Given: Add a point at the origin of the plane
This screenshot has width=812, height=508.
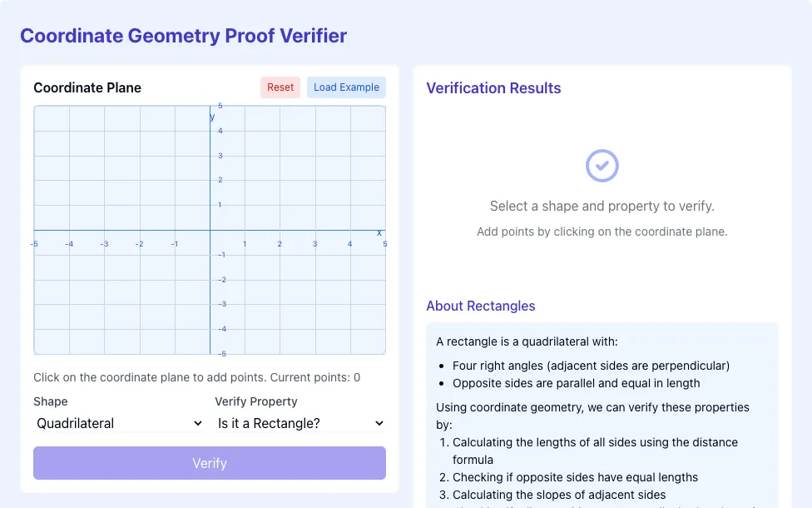Looking at the screenshot, I should pos(210,230).
